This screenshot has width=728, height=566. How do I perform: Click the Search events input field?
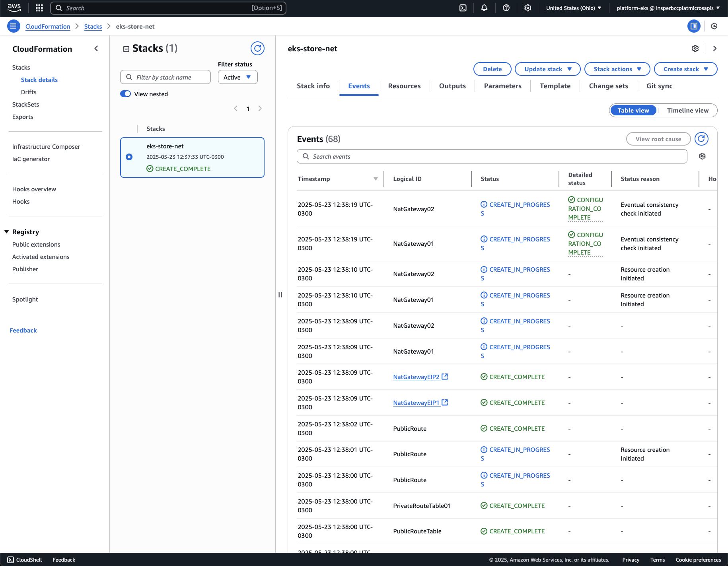click(x=492, y=156)
